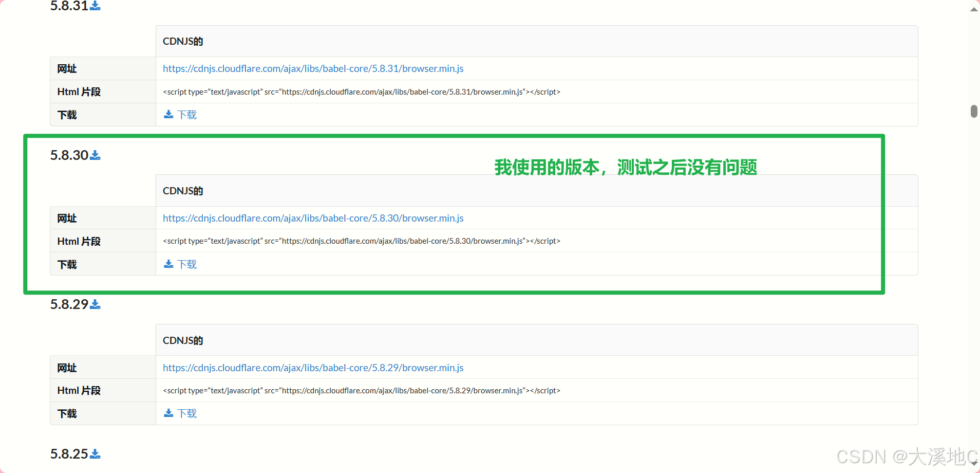The height and width of the screenshot is (473, 980).
Task: Click the 下载 link in the 5.8.29 table
Action: pos(187,413)
